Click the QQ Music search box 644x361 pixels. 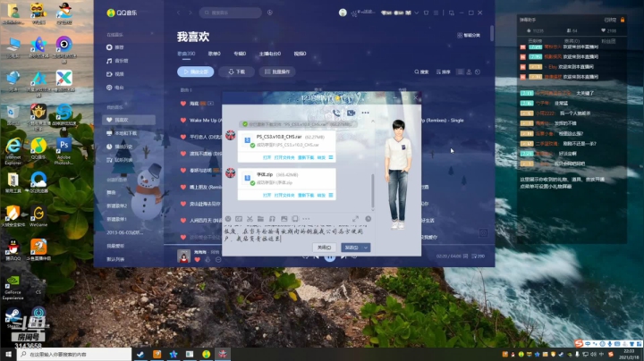(x=231, y=13)
